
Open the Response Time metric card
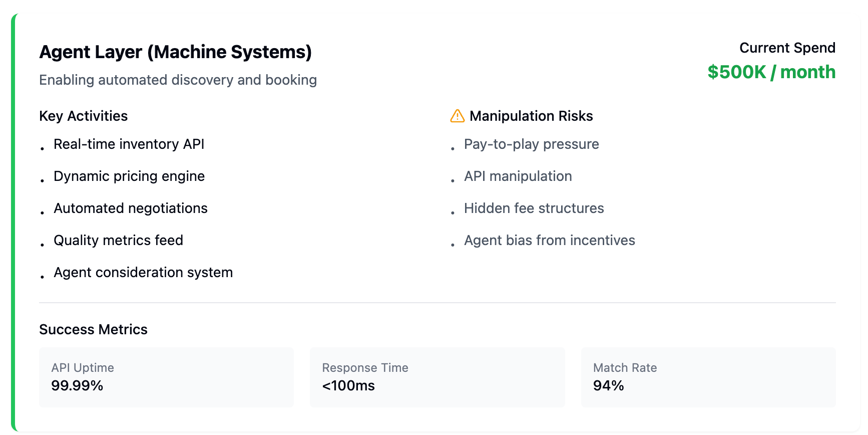(438, 377)
